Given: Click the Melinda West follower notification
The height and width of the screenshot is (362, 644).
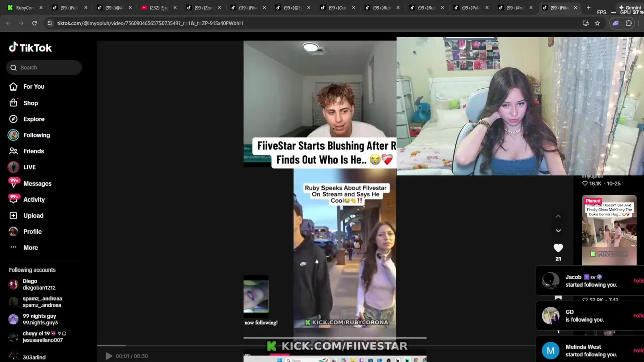Looking at the screenshot, I should pos(590,351).
